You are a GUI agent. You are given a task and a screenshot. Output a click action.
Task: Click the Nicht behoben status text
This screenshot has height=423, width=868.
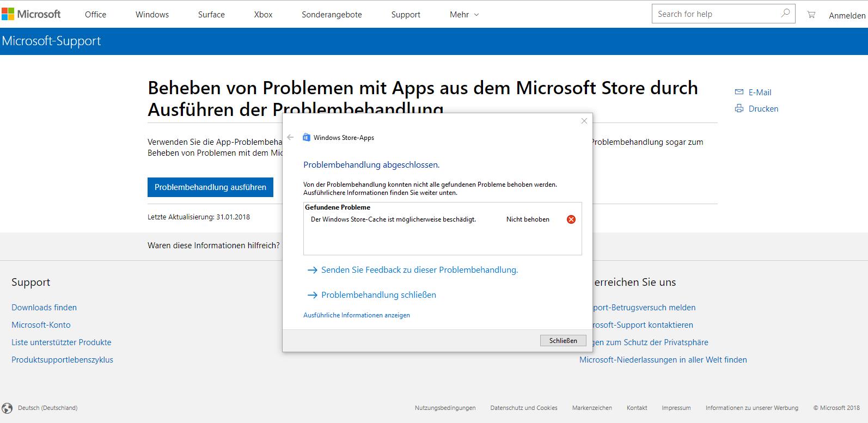tap(528, 219)
